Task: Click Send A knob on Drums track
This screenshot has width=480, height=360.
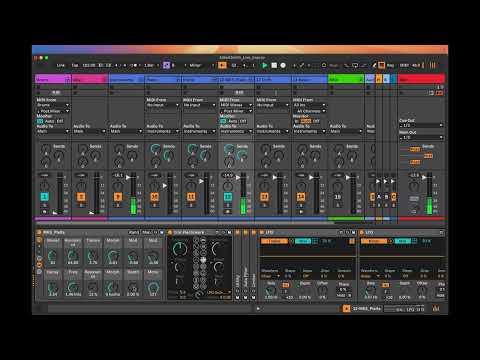Action: point(46,149)
